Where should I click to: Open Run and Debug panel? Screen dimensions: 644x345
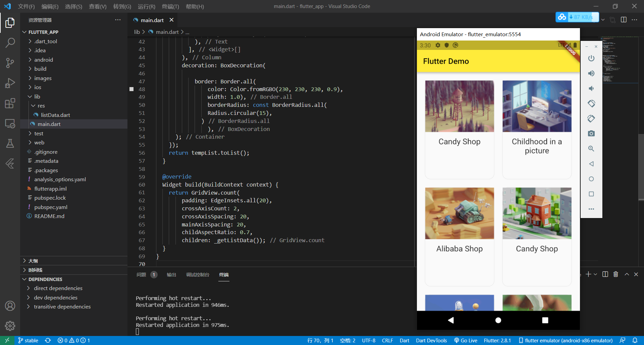(10, 83)
